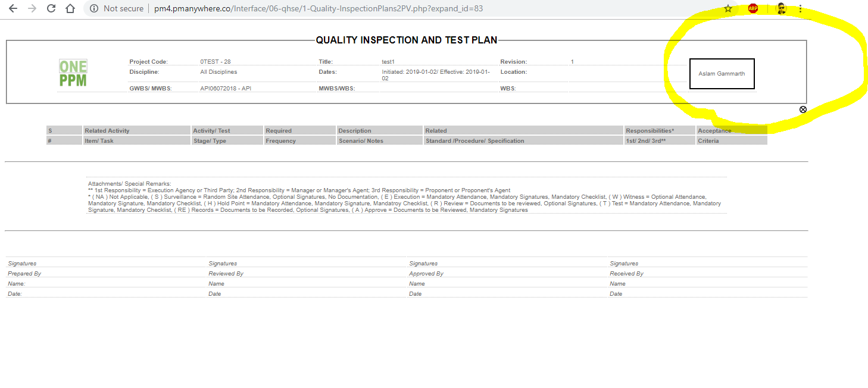Click the Related Activity column header

click(x=107, y=130)
